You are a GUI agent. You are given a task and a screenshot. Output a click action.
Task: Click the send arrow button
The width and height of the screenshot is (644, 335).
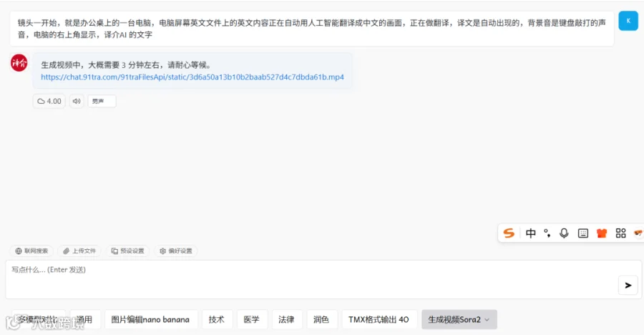[x=628, y=286]
